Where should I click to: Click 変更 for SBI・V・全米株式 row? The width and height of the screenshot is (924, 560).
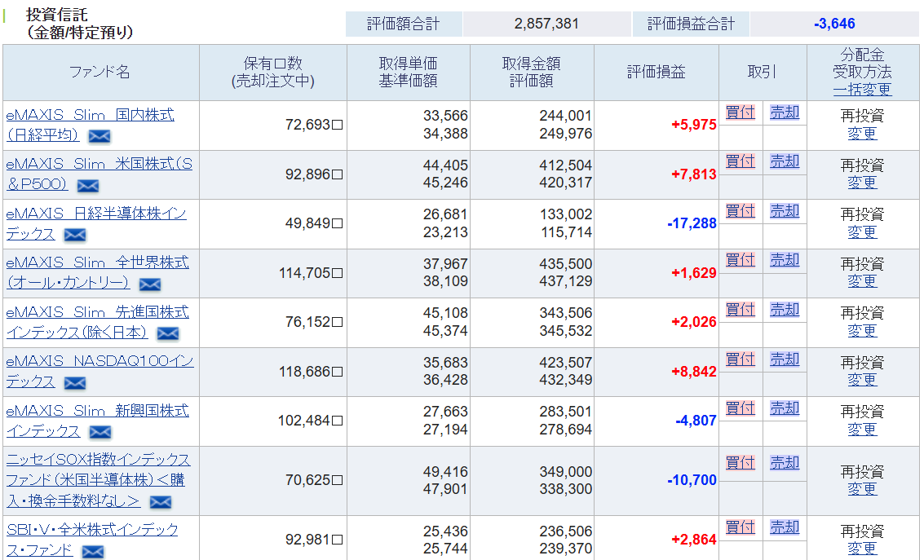862,549
